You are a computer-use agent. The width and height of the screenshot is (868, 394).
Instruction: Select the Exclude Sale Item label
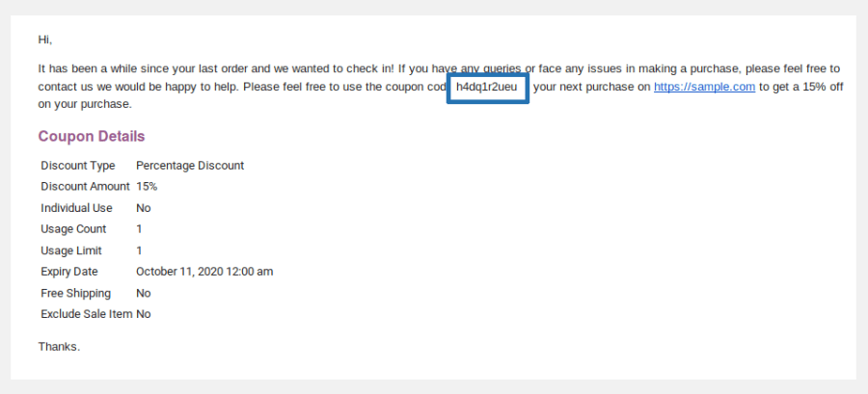(x=87, y=314)
